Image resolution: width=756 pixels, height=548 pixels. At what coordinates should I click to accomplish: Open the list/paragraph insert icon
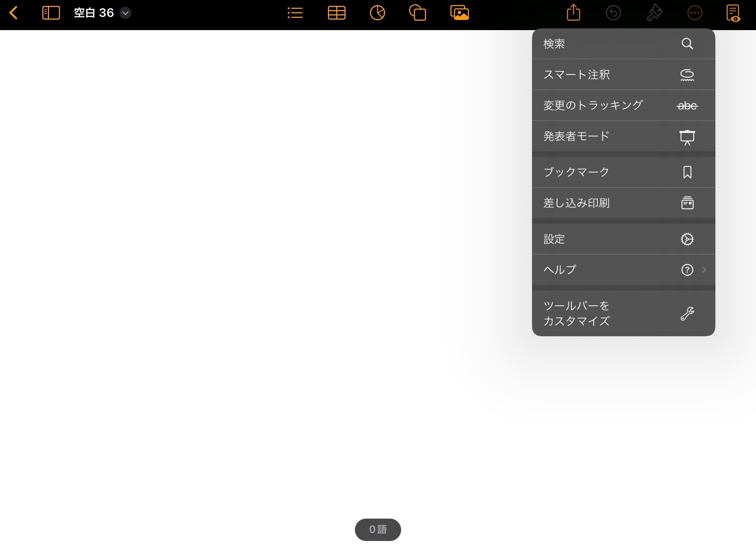(x=295, y=13)
